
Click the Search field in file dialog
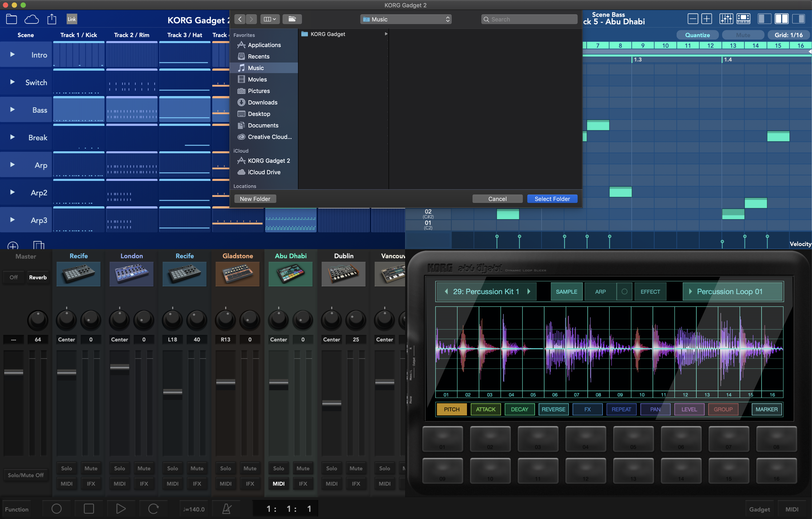tap(529, 19)
